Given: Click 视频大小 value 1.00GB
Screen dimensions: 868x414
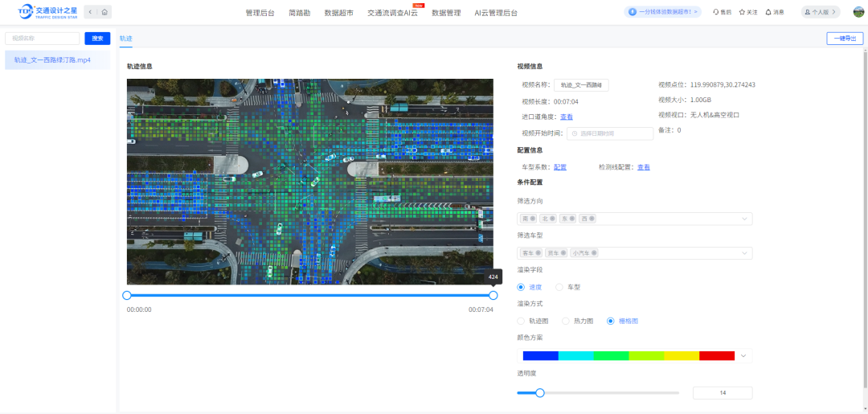Looking at the screenshot, I should pos(700,100).
